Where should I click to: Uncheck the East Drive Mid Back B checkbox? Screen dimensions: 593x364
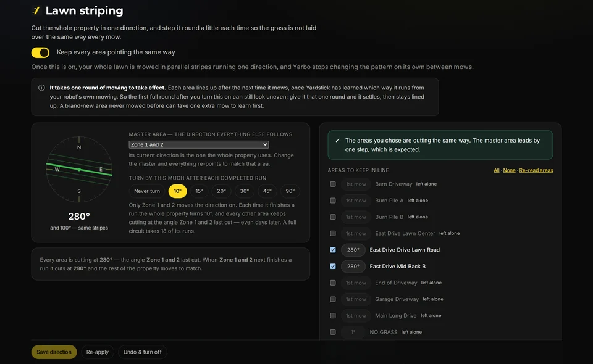pos(333,267)
